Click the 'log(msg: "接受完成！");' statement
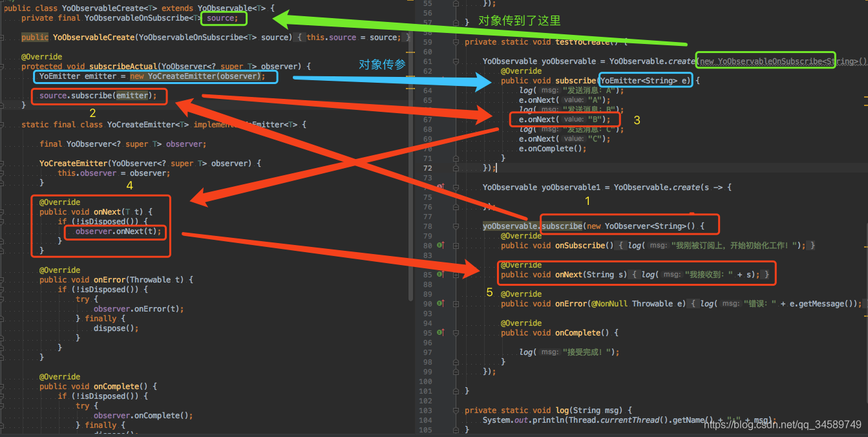 (569, 352)
